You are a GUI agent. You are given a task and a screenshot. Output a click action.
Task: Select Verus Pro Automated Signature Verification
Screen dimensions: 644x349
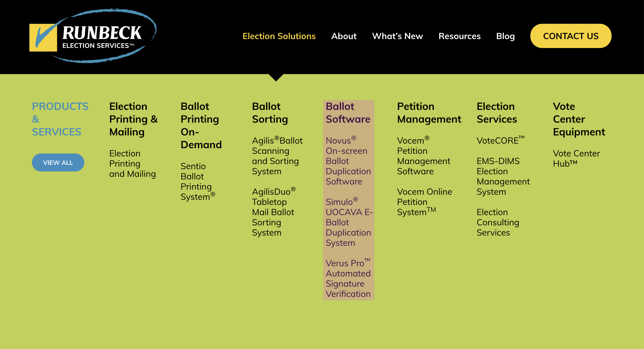[x=348, y=278]
